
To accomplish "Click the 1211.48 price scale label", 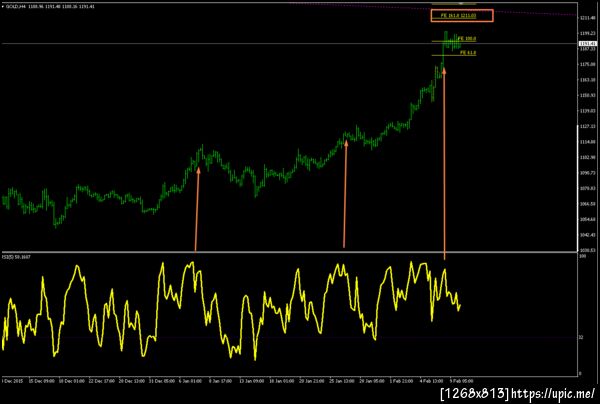I will tap(588, 18).
